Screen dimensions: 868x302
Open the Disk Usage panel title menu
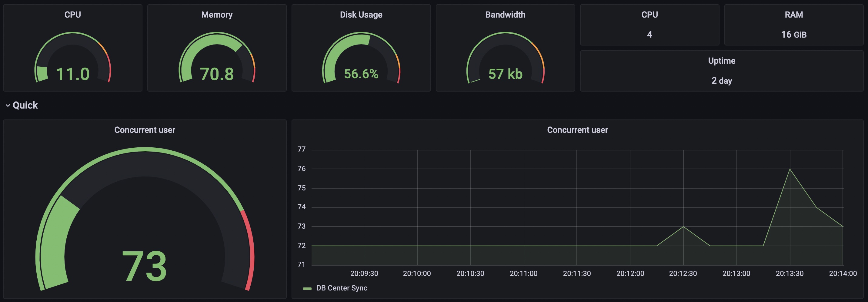pos(361,15)
